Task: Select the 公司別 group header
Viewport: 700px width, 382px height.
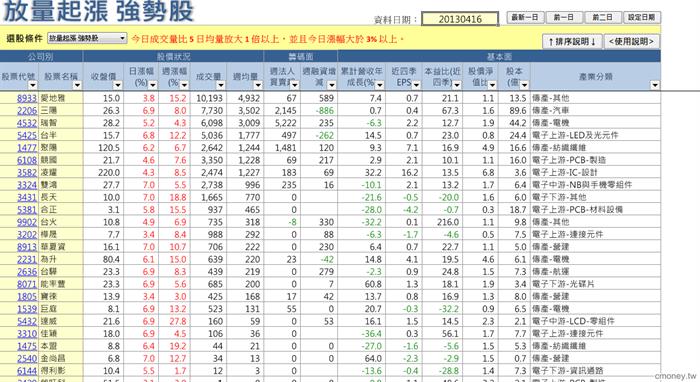Action: pos(41,56)
